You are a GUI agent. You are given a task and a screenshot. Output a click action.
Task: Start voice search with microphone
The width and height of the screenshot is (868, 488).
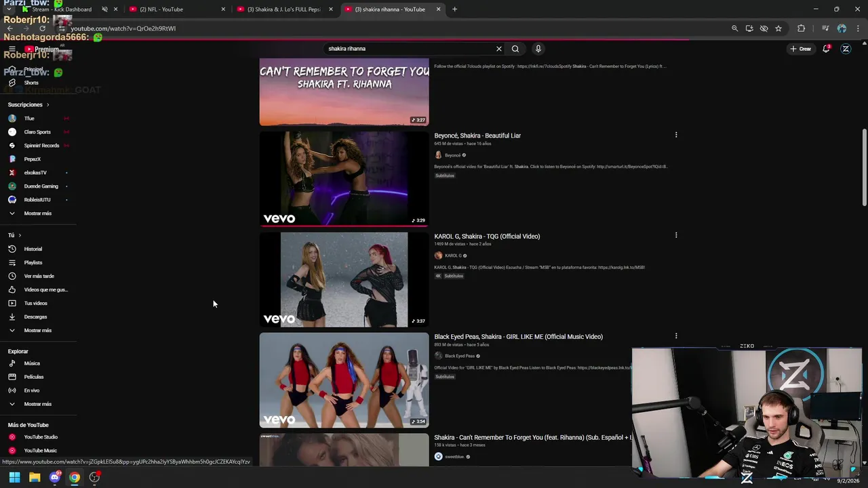click(538, 49)
